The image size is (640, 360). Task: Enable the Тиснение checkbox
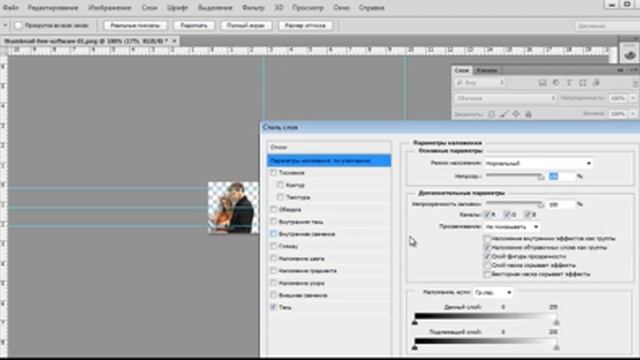tap(273, 173)
